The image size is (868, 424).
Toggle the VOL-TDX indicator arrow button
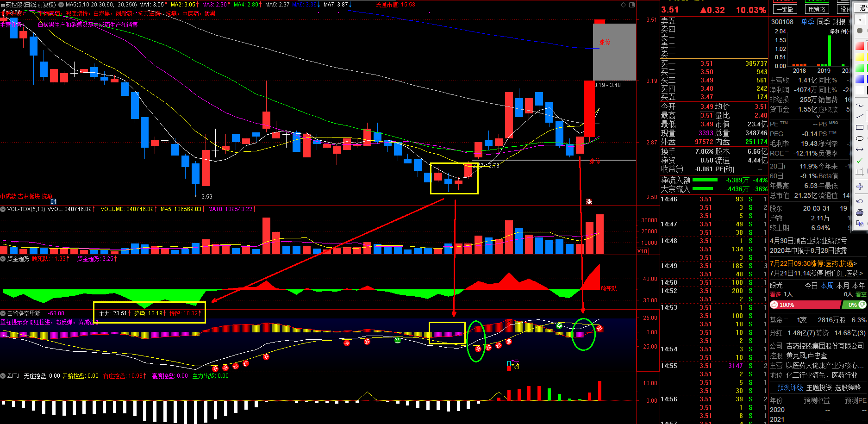point(3,209)
